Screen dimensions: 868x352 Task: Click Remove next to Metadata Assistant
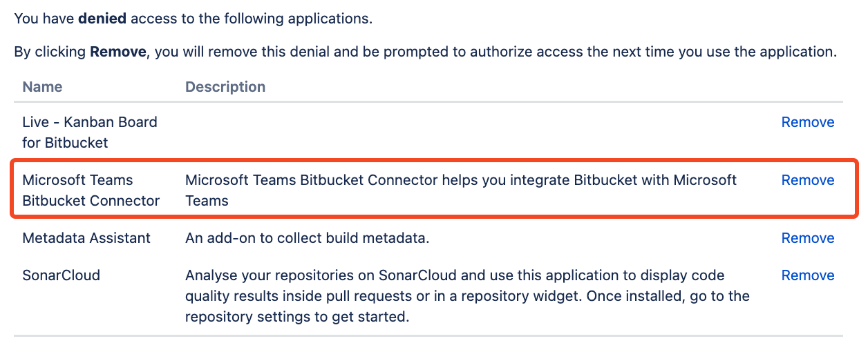[x=807, y=238]
